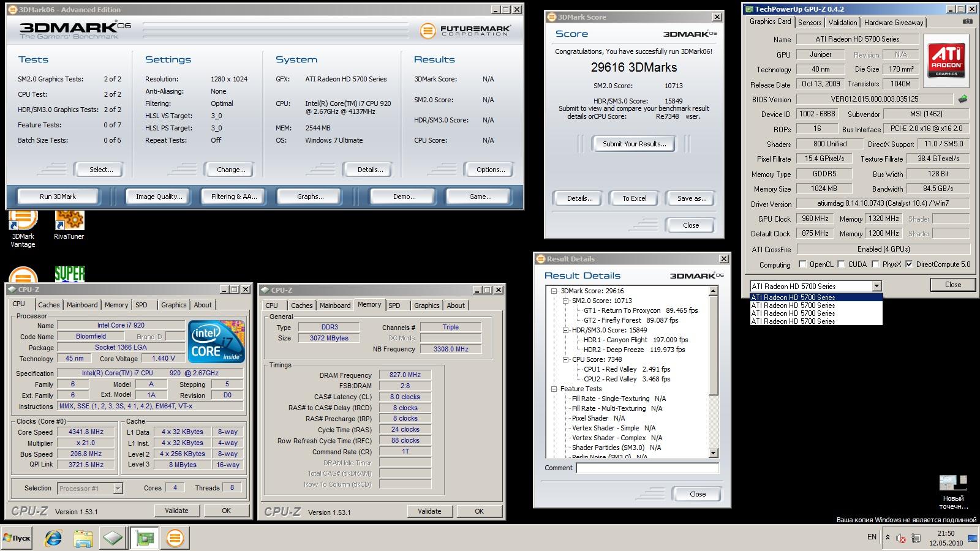Click the save BIOS icon beside BIOS Version
Image resolution: width=980 pixels, height=551 pixels.
(x=963, y=99)
